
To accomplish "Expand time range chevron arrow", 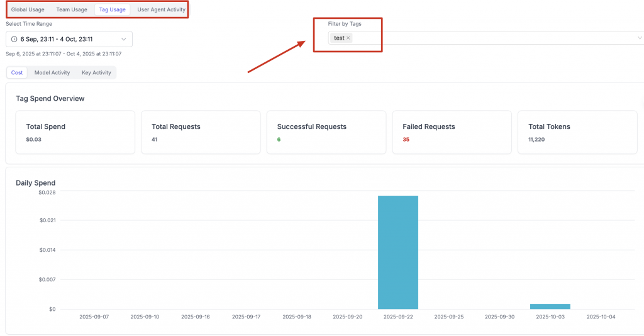I will click(x=124, y=39).
